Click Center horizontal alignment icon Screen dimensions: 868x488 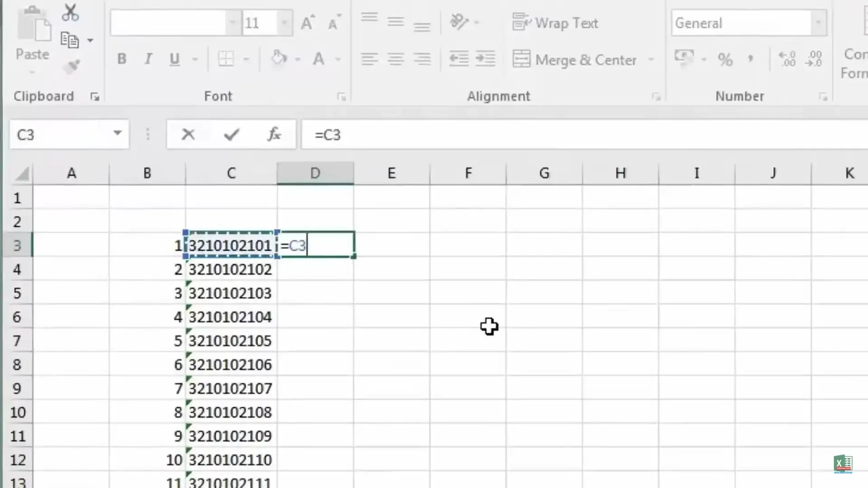(396, 59)
